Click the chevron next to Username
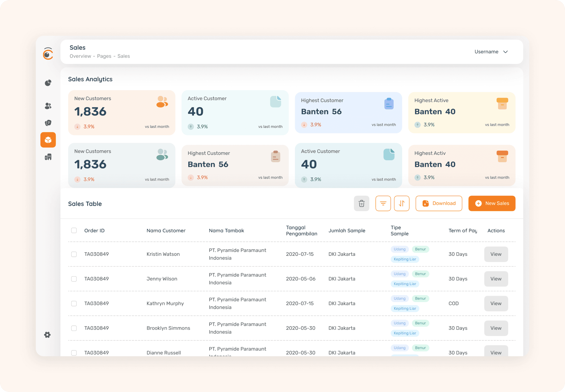This screenshot has width=565, height=392. point(505,52)
